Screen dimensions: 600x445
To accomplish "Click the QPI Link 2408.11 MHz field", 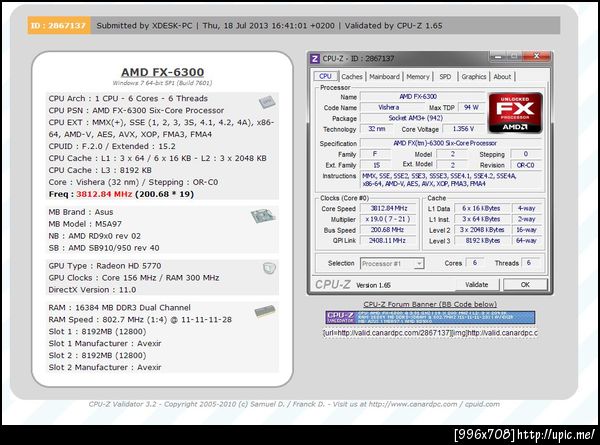I will coord(389,240).
